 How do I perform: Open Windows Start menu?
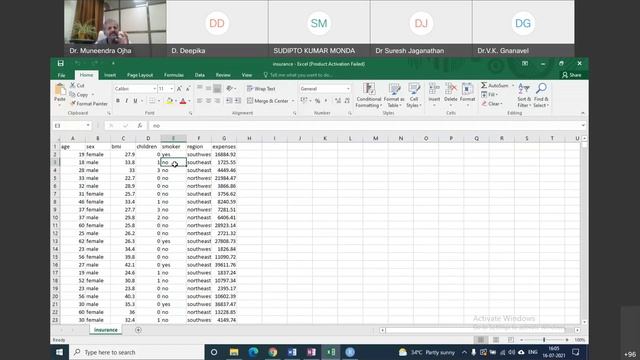(x=60, y=352)
